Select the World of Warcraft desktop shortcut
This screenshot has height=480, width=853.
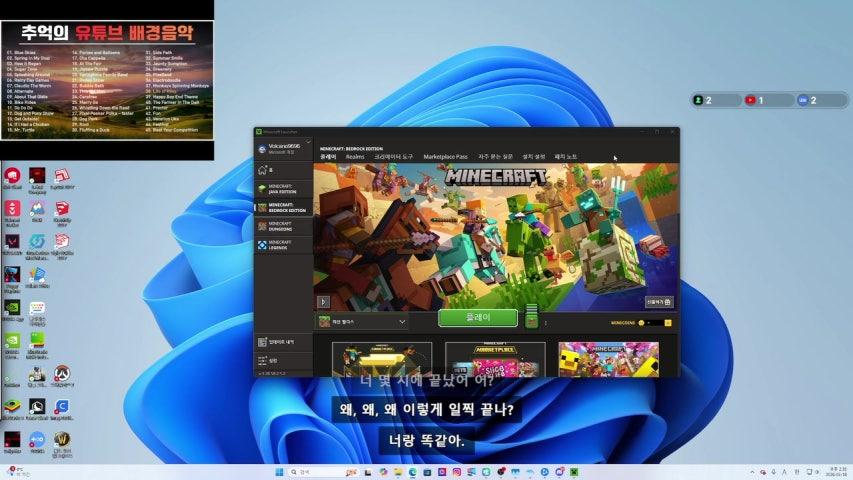click(x=62, y=444)
